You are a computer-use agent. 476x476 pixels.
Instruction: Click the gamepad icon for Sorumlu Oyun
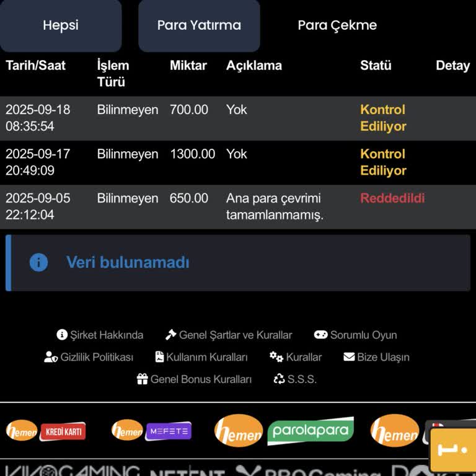[320, 335]
